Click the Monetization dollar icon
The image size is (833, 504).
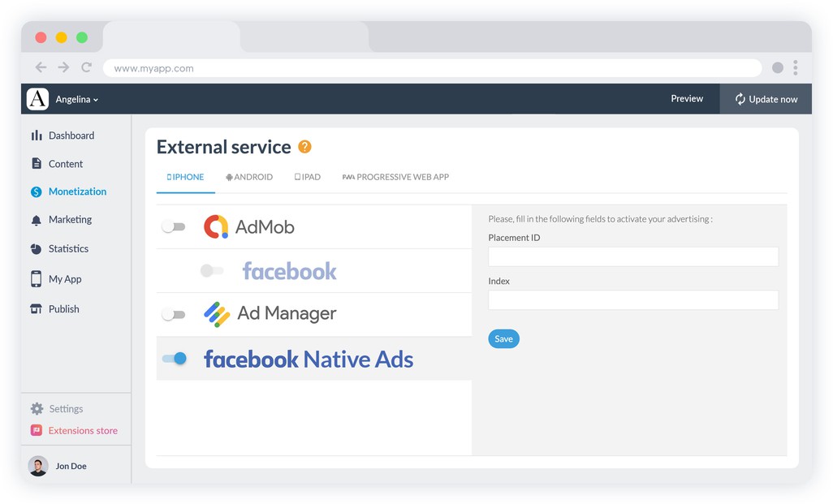coord(36,192)
